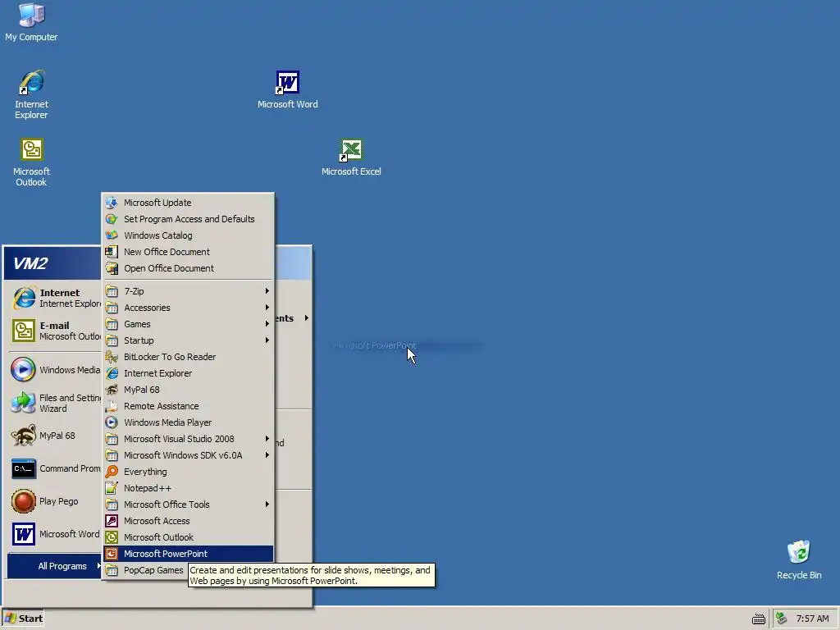Select the Microsoft Outlook desktop icon

pos(31,162)
